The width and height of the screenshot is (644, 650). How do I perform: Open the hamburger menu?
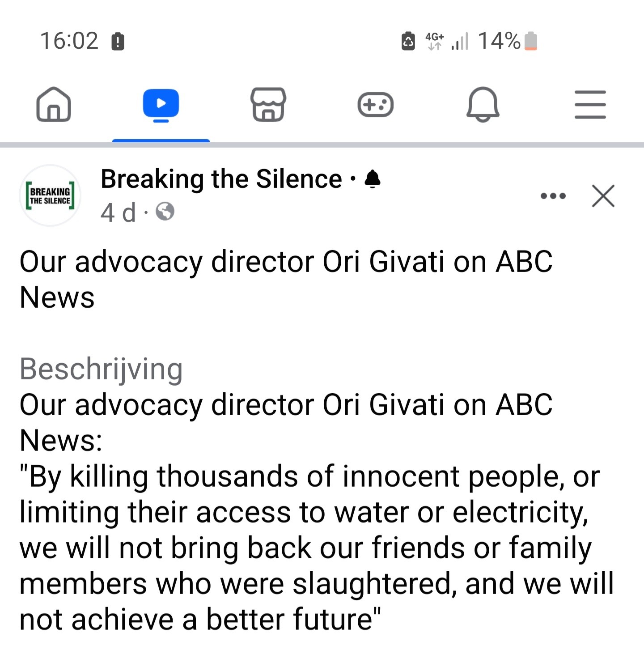[x=590, y=105]
